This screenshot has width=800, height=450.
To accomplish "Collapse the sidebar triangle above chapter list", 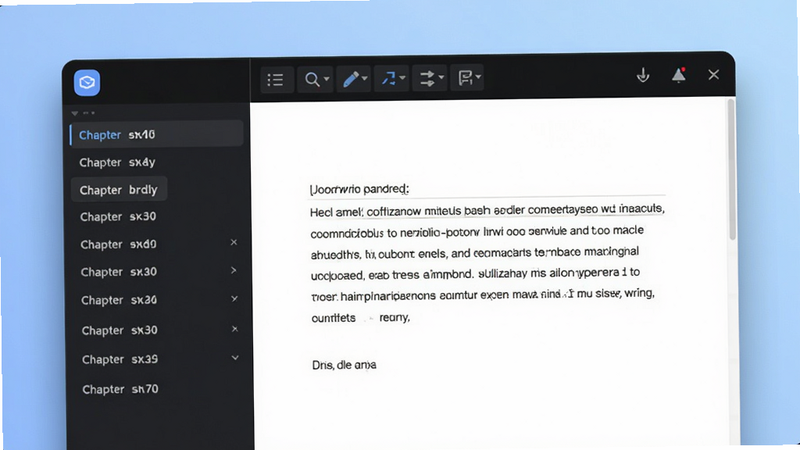I will pos(75,113).
